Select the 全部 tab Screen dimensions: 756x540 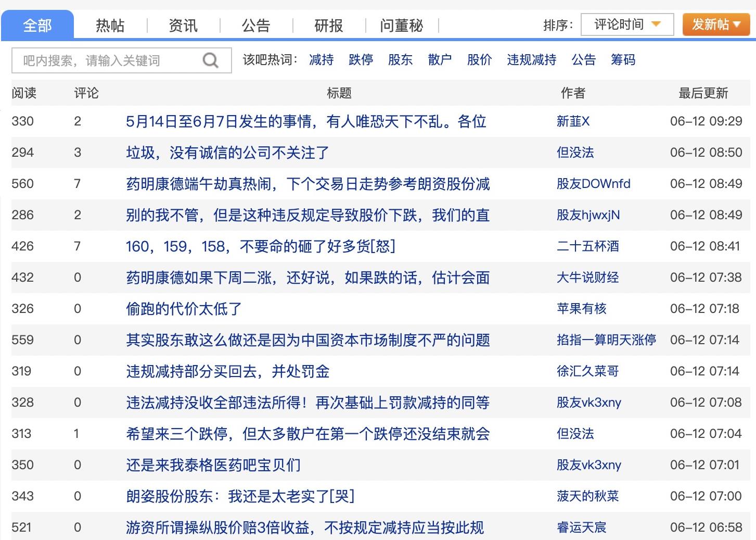tap(37, 25)
